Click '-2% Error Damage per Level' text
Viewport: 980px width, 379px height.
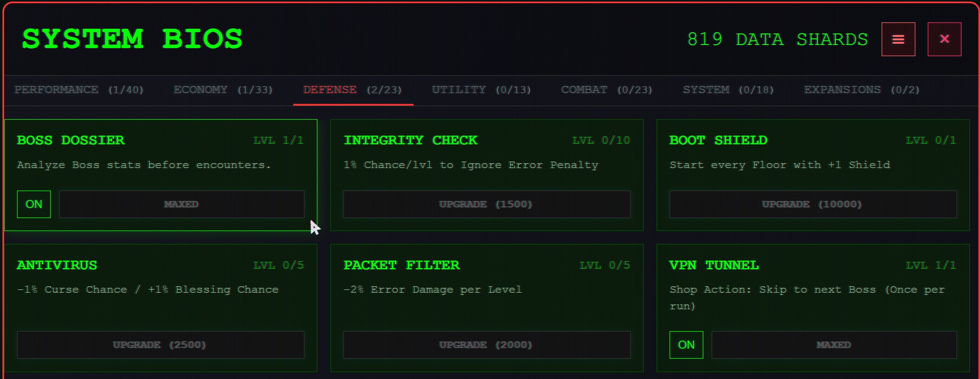(x=432, y=290)
